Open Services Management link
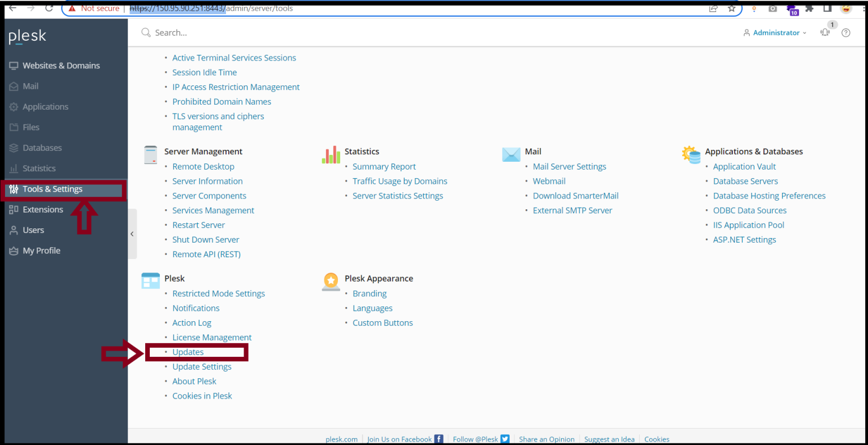 pyautogui.click(x=213, y=210)
